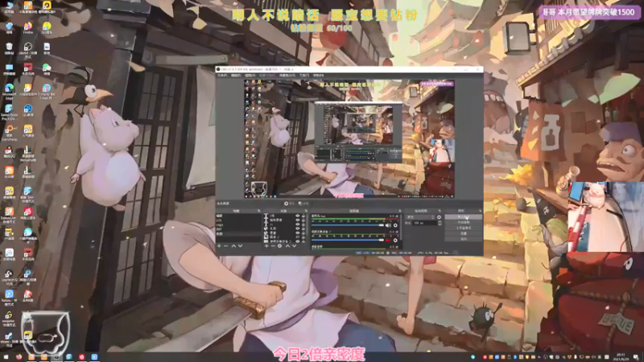Screen dimensions: 644x362
Task: Move the selected scene up
Action: 233,246
